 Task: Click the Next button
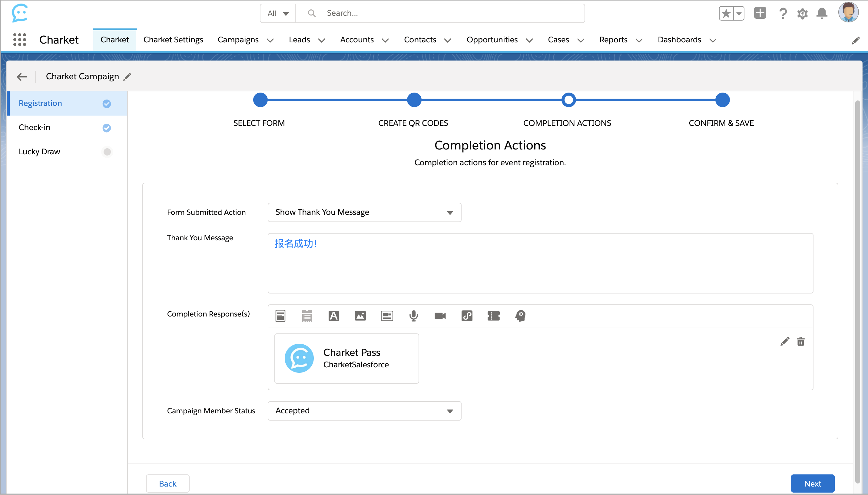click(x=812, y=483)
